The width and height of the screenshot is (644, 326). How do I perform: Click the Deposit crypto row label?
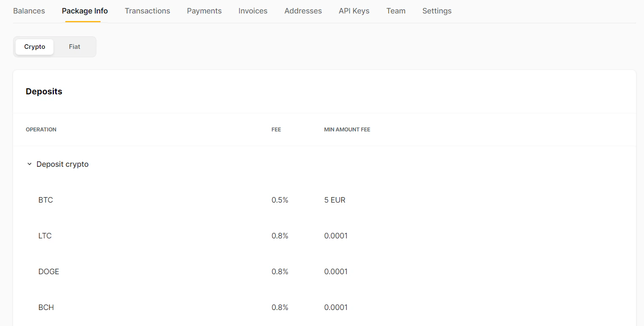62,164
